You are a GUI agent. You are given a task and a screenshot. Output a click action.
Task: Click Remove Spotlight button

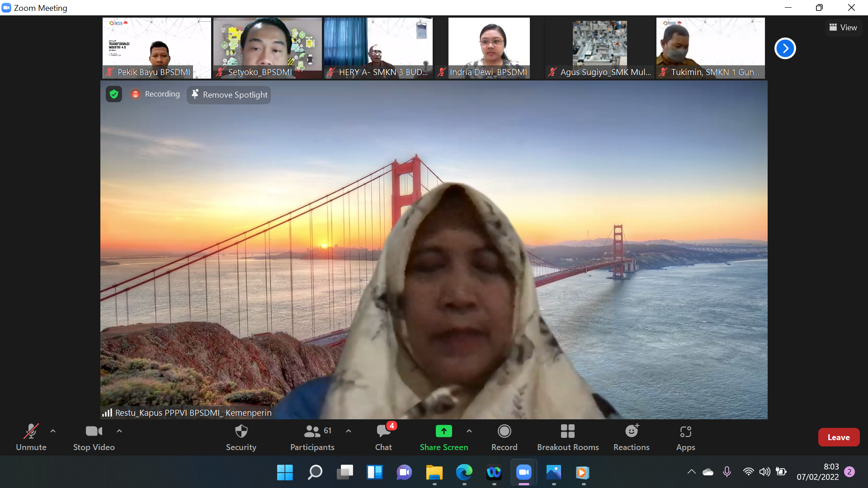click(229, 95)
